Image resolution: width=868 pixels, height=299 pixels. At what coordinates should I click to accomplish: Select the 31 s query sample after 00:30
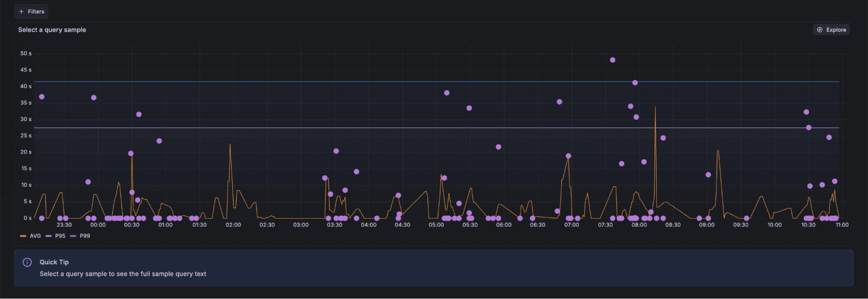pos(139,115)
